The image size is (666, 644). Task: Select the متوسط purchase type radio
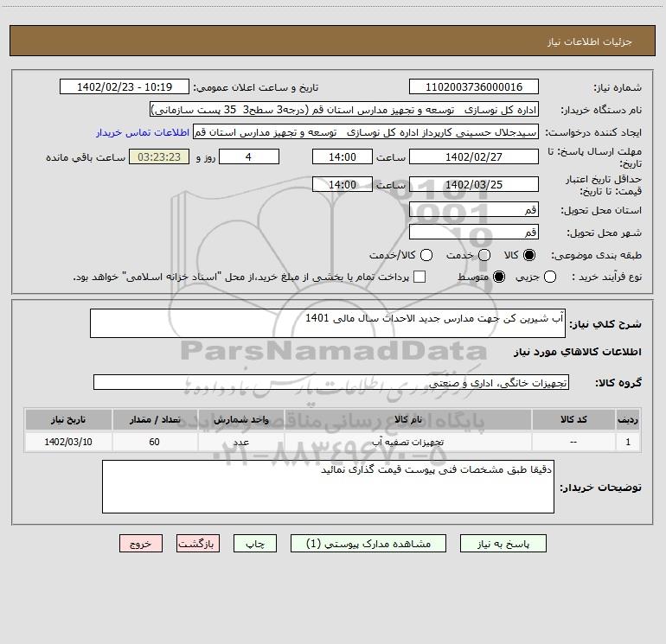pos(499,277)
